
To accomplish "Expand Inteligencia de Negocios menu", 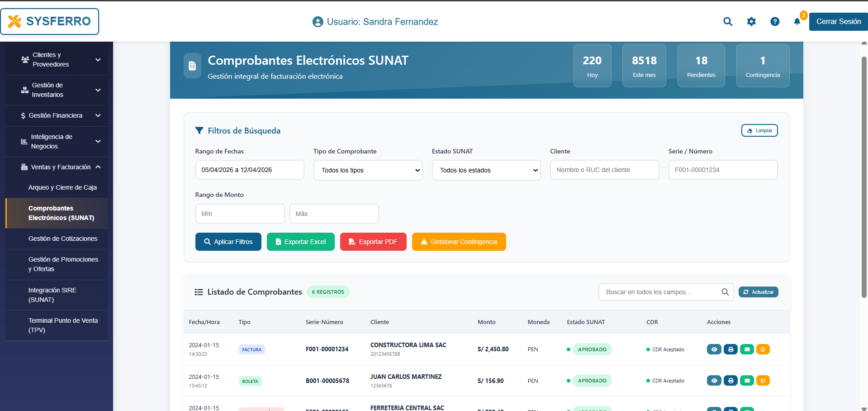I will (x=57, y=141).
